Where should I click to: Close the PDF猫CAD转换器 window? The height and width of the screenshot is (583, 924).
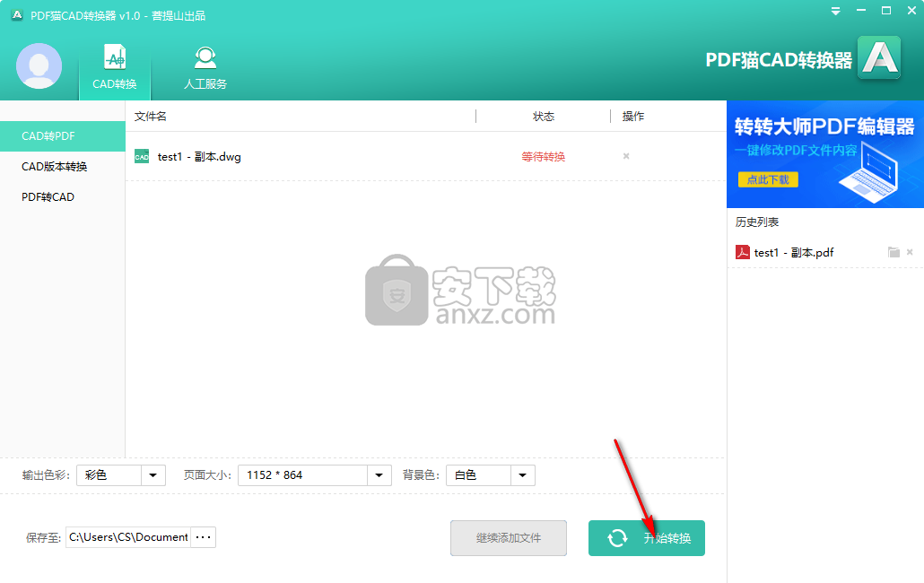coord(911,11)
